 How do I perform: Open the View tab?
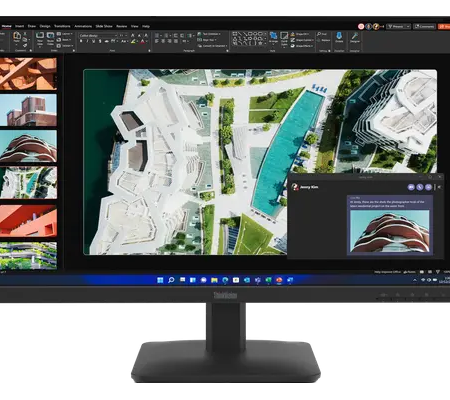pyautogui.click(x=135, y=26)
